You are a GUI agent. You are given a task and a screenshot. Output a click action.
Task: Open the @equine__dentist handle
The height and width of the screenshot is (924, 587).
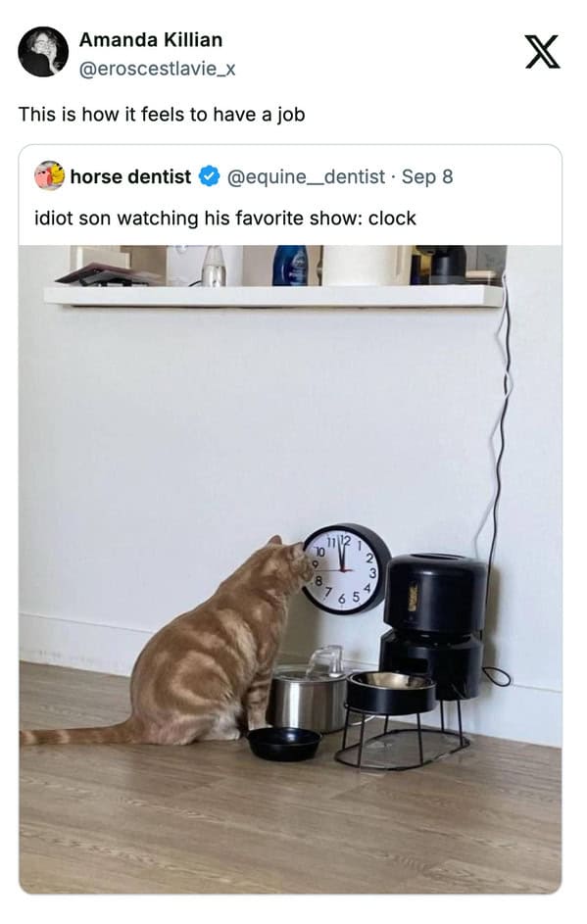(x=306, y=176)
